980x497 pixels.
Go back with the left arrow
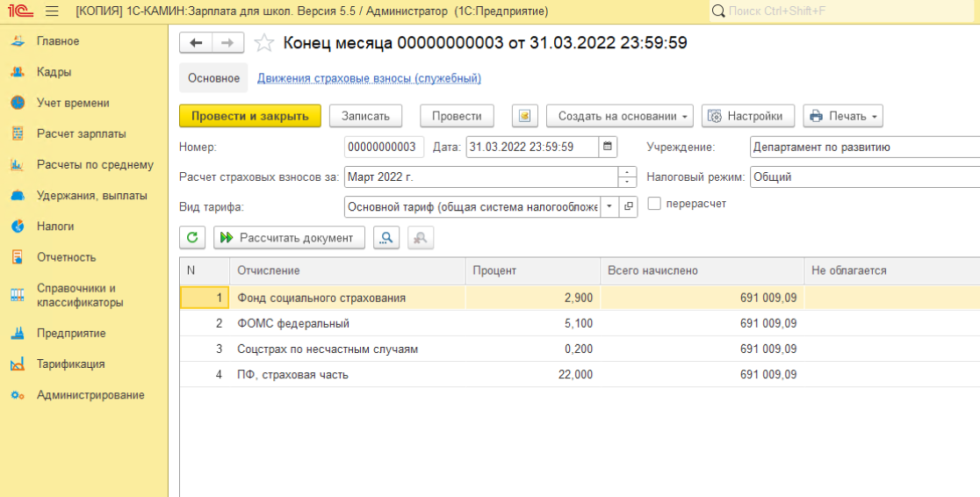coord(196,42)
